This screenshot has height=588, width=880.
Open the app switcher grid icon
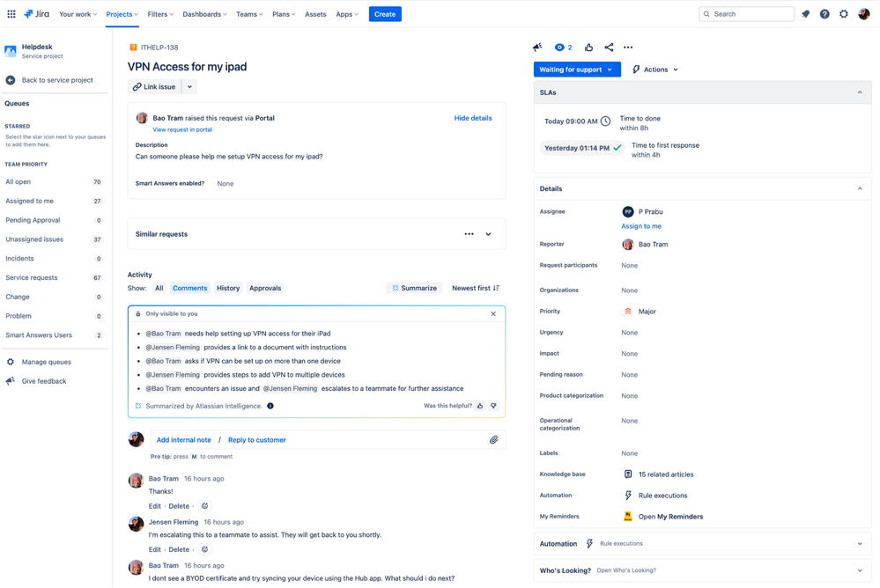11,14
